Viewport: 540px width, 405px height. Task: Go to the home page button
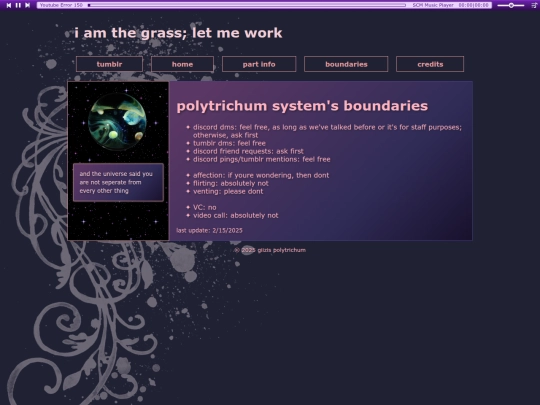pos(182,64)
